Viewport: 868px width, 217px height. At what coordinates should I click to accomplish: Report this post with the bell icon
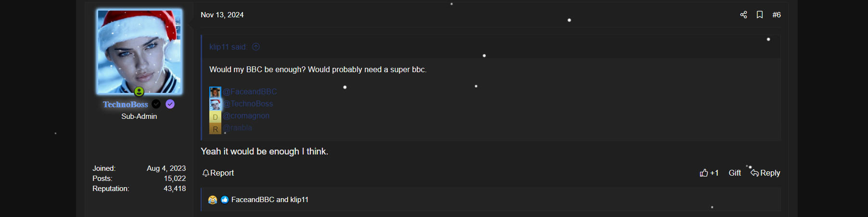218,173
